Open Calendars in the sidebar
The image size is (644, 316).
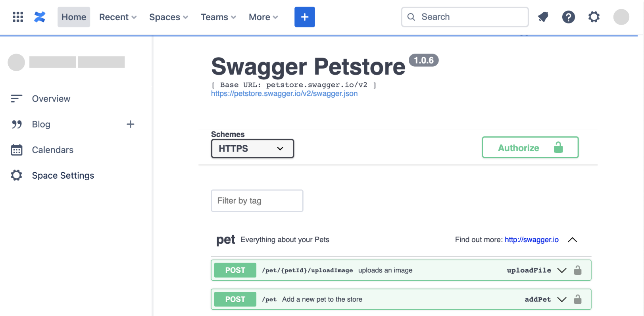[53, 150]
